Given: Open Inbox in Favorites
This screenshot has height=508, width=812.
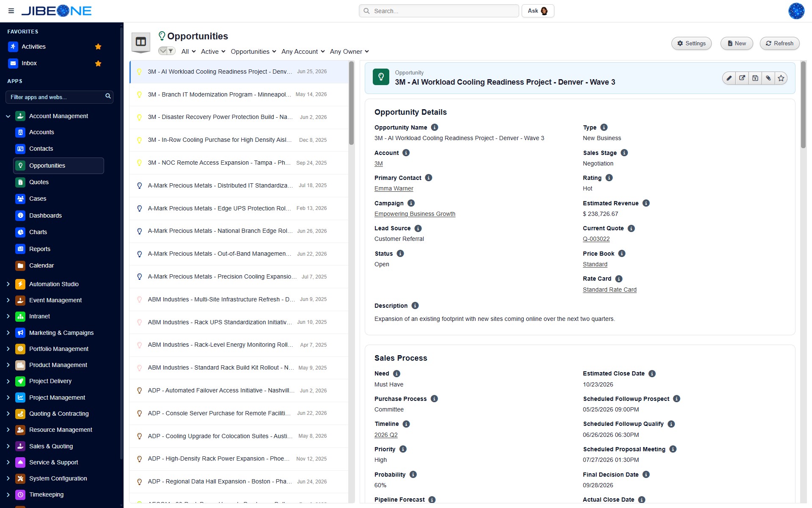Looking at the screenshot, I should [29, 63].
